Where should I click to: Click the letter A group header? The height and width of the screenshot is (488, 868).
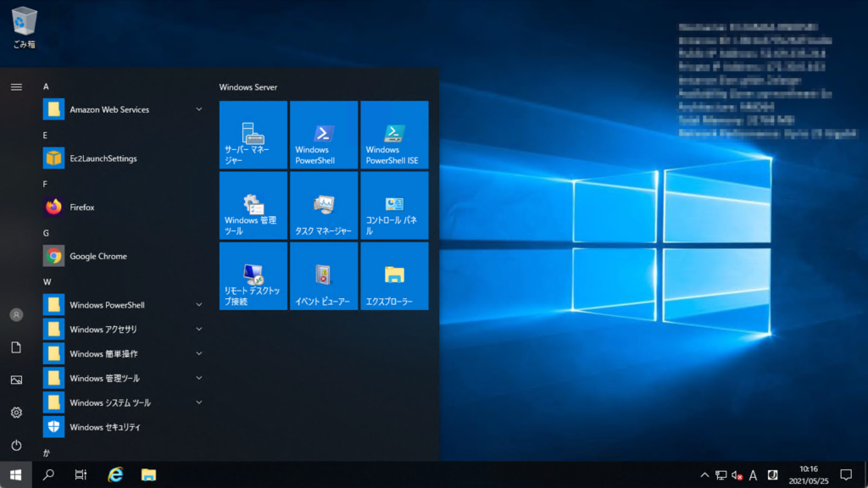pos(46,86)
